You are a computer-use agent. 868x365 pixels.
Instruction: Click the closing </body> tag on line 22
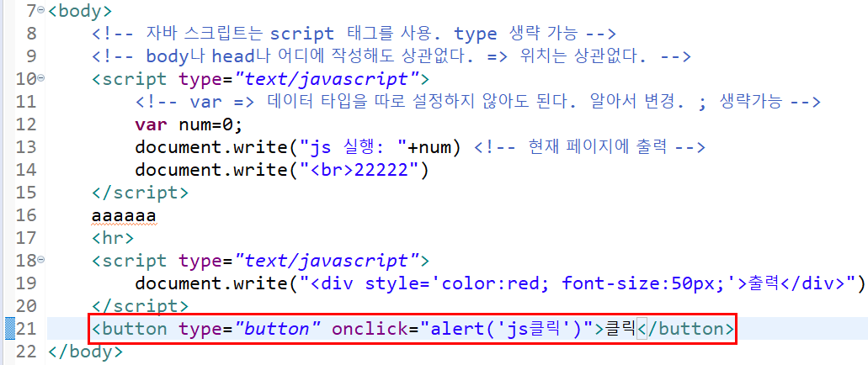click(x=85, y=352)
